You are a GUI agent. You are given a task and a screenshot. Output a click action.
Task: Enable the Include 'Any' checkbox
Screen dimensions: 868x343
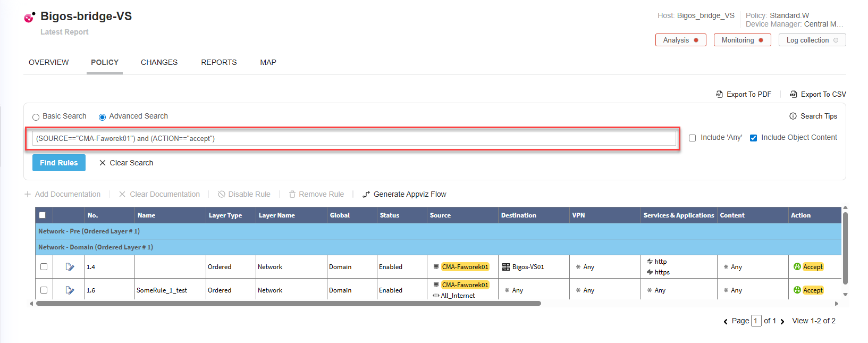click(692, 138)
